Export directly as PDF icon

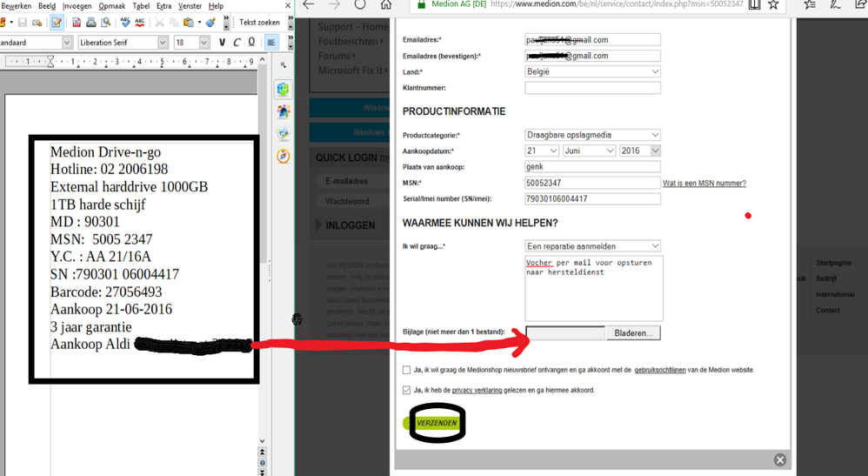[77, 23]
